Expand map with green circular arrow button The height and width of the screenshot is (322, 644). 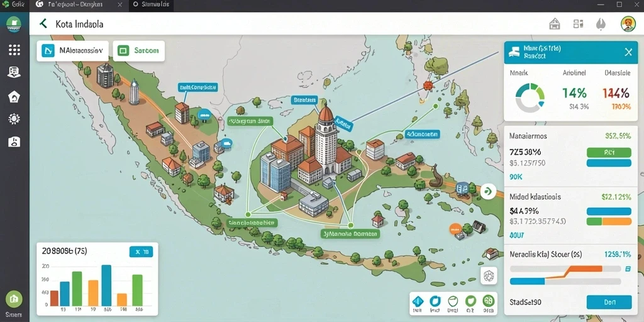click(488, 191)
